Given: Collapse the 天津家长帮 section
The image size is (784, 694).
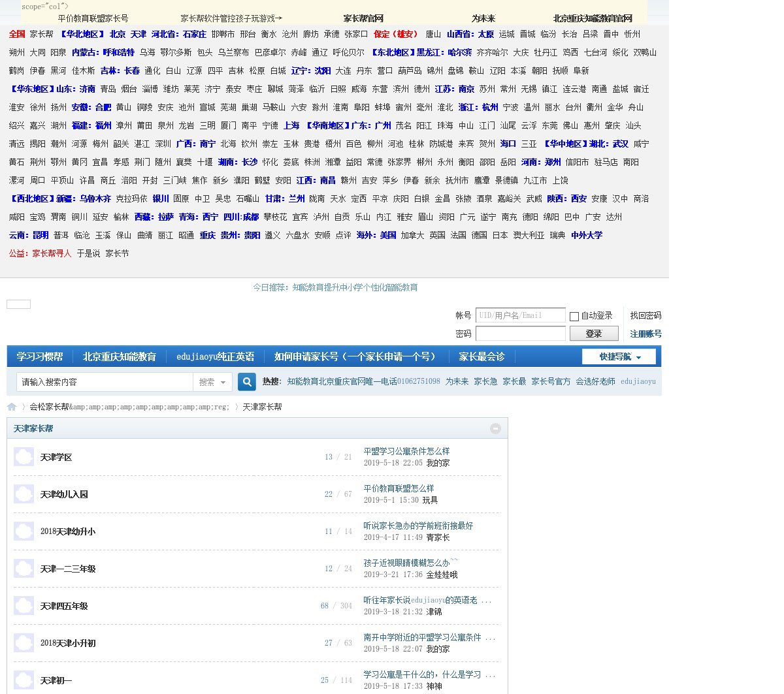Looking at the screenshot, I should (x=495, y=428).
